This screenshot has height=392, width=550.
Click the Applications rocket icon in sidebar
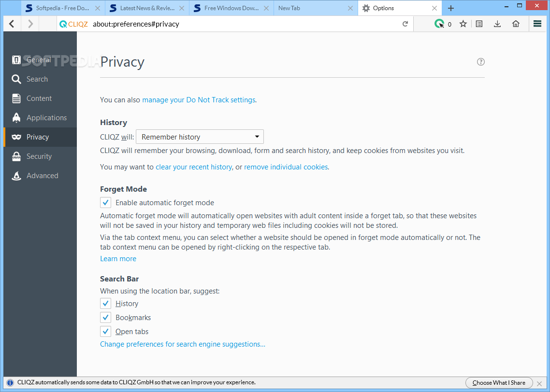16,118
